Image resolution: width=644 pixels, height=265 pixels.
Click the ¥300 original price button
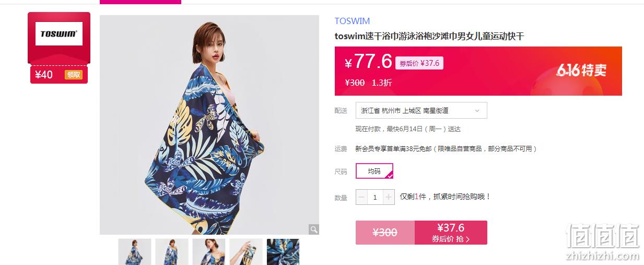pyautogui.click(x=385, y=233)
